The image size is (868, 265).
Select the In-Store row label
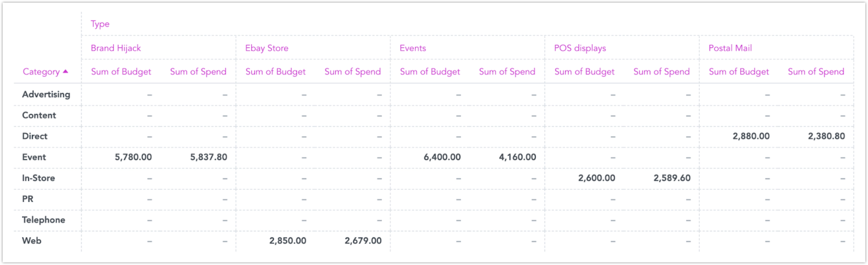tap(38, 178)
